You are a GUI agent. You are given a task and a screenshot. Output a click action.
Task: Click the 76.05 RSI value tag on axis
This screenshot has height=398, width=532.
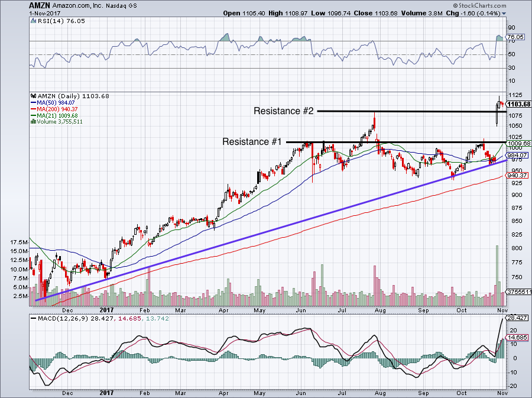coord(515,37)
